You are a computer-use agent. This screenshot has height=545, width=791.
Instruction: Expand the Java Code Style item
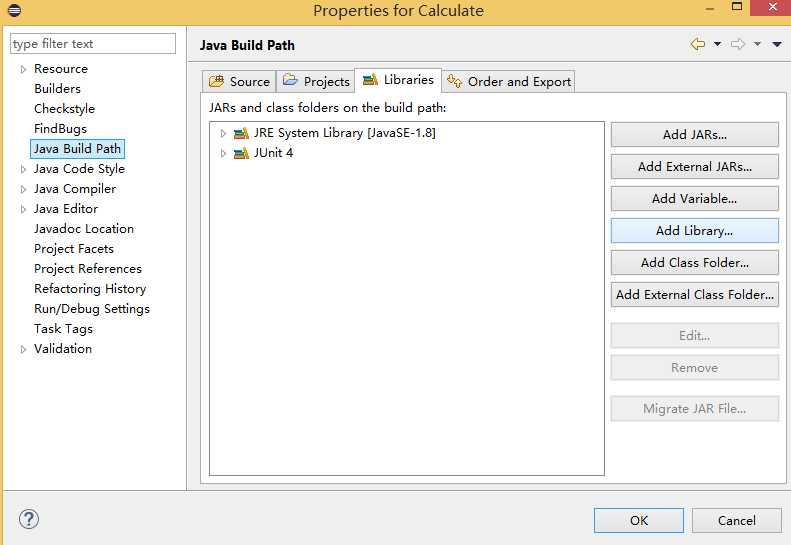[x=23, y=170]
